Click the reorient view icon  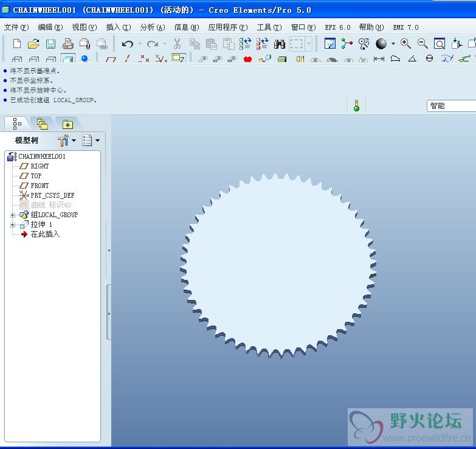(x=457, y=44)
